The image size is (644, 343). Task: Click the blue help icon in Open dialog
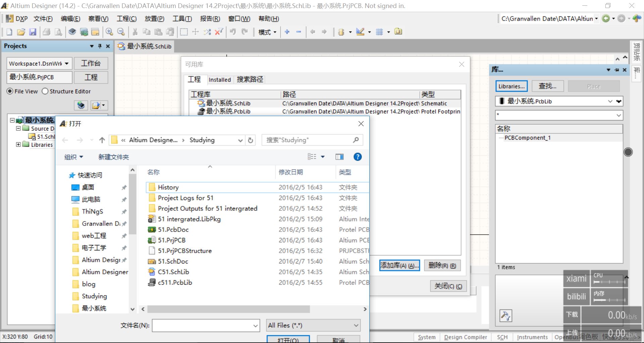[358, 157]
